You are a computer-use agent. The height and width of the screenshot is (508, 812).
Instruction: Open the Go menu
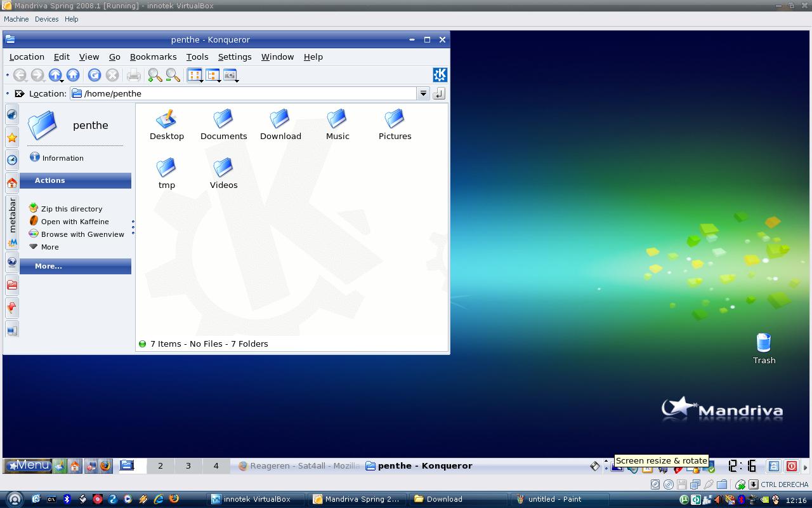(x=114, y=57)
